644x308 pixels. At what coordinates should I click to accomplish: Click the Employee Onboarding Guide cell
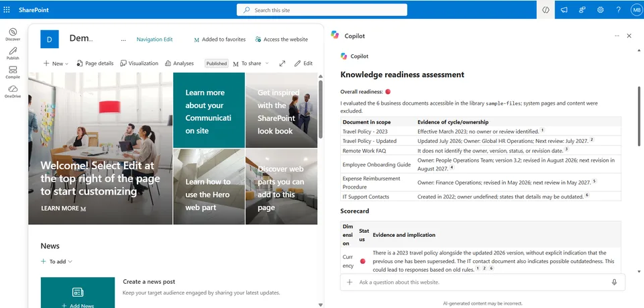click(x=376, y=164)
